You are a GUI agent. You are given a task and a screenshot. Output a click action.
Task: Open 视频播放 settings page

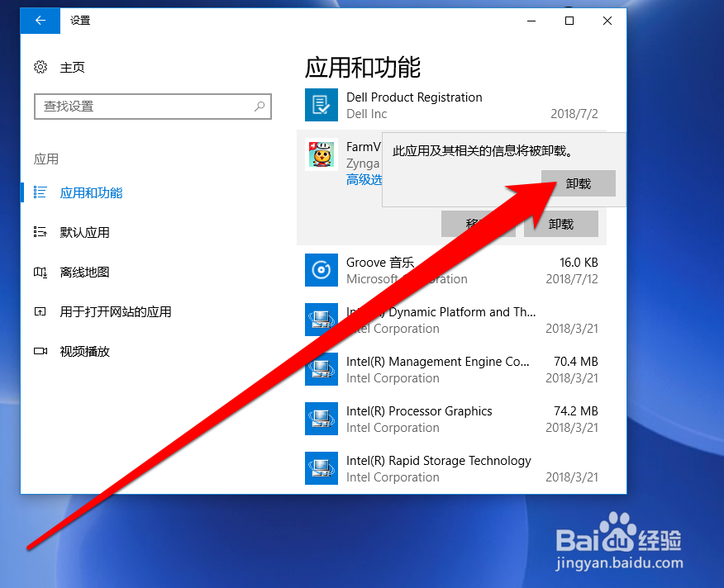click(x=84, y=352)
